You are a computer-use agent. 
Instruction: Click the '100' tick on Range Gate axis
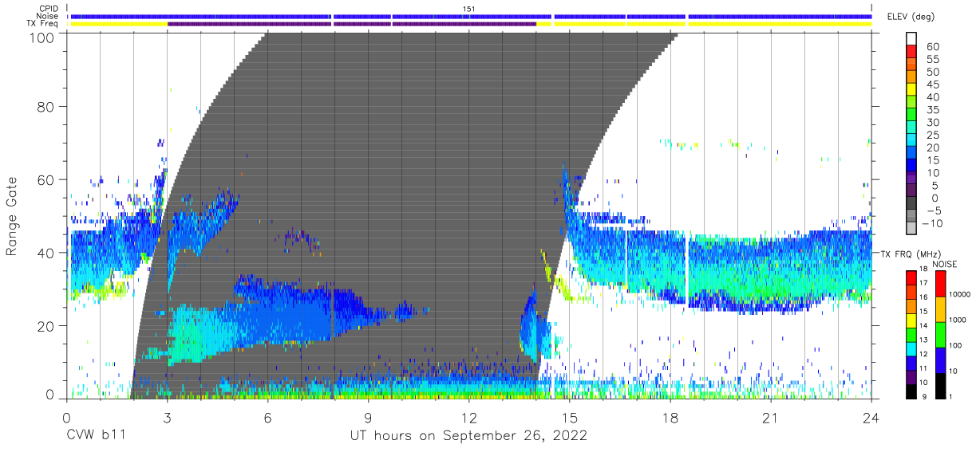[42, 37]
